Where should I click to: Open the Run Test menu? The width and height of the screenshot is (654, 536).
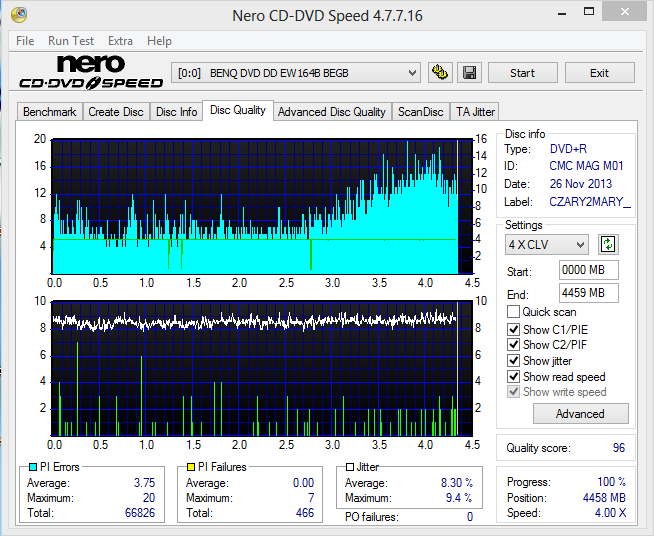pyautogui.click(x=71, y=41)
